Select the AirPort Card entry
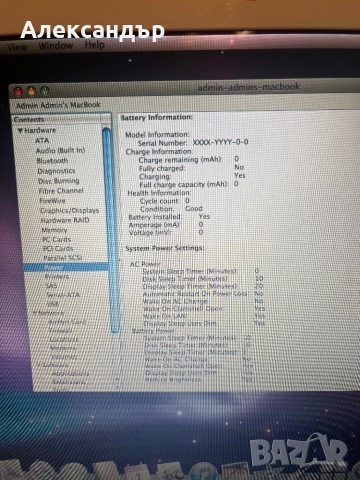Image resolution: width=360 pixels, height=480 pixels. 67,322
